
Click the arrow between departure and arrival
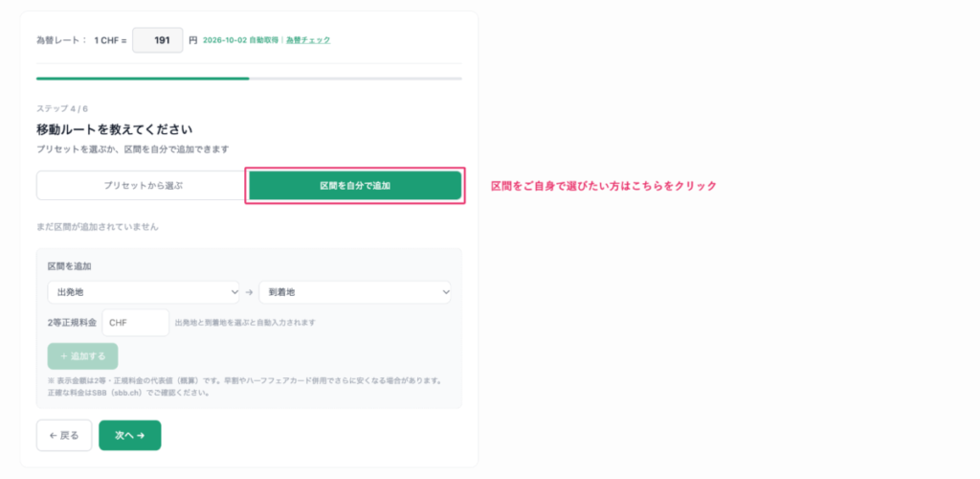click(x=249, y=292)
